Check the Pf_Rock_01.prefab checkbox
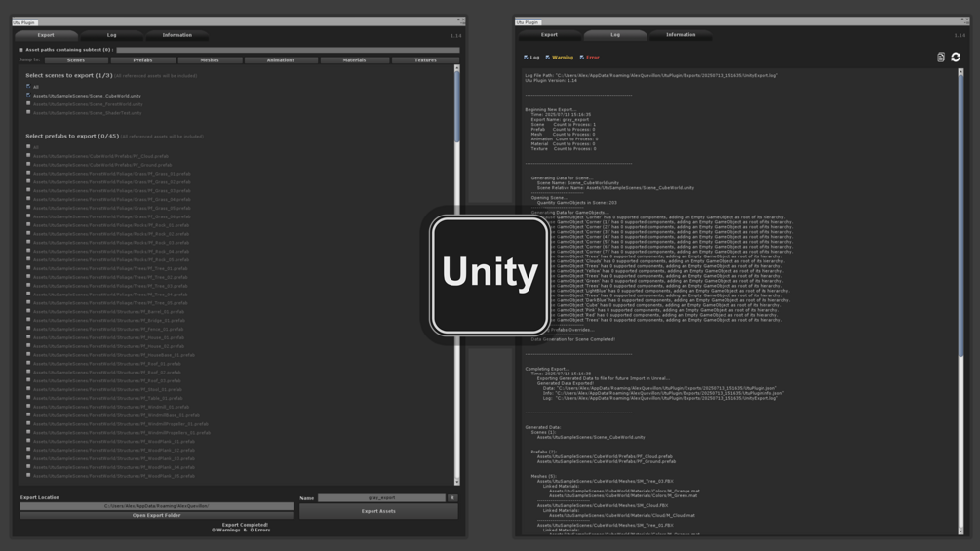The height and width of the screenshot is (551, 980). click(x=28, y=225)
